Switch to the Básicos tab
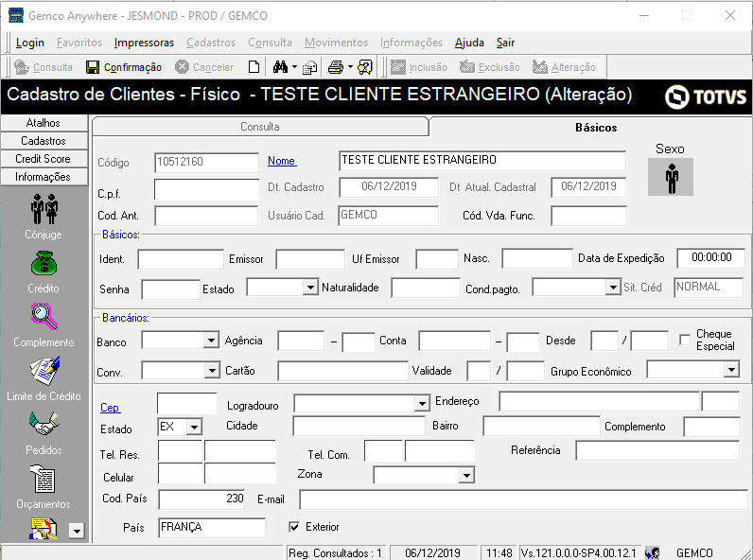Screen dimensions: 753x560 tap(596, 128)
